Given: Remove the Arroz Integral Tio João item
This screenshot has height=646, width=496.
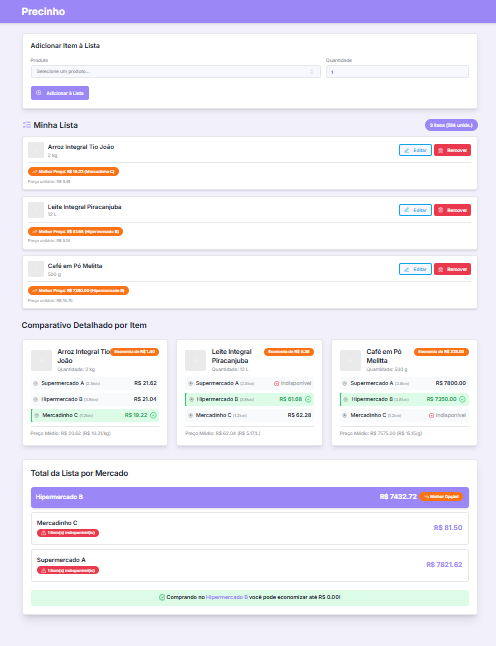Looking at the screenshot, I should click(452, 150).
